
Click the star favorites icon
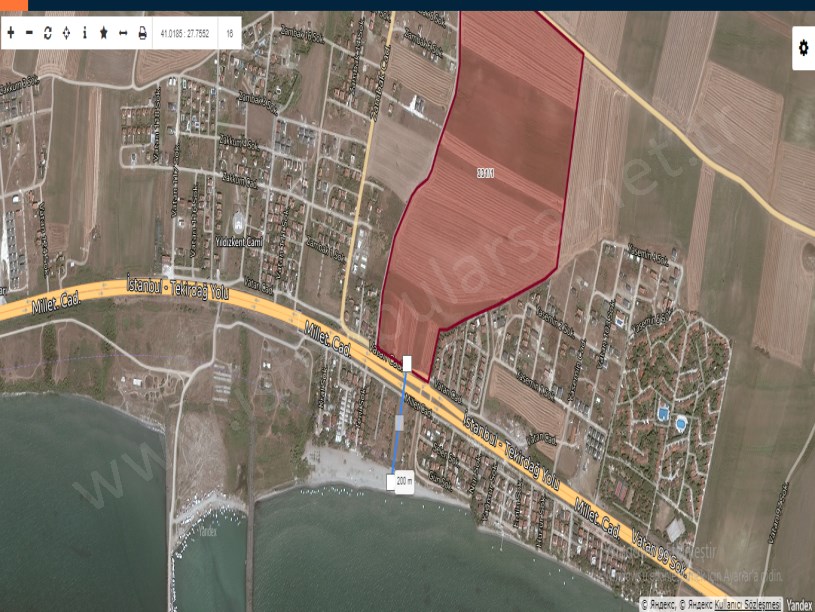click(x=103, y=33)
